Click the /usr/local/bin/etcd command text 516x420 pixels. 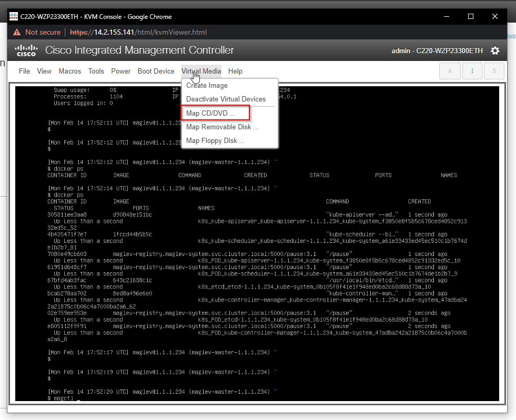click(x=362, y=280)
